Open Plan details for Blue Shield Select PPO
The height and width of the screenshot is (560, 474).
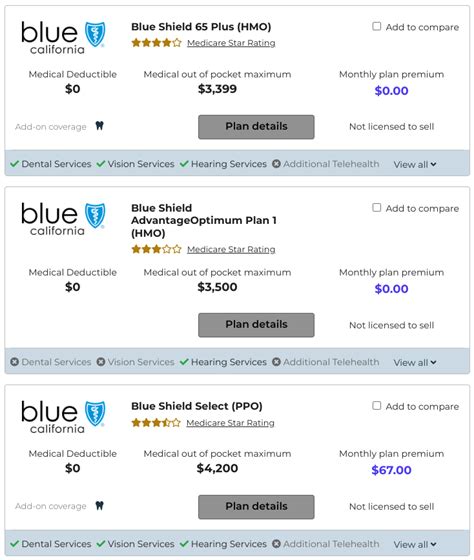(x=256, y=507)
